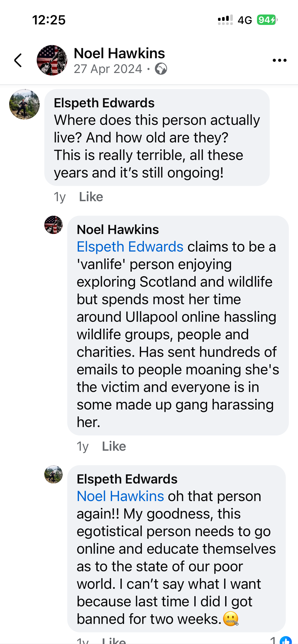Tap the blue thumbs-up reaction icon
Screen dimensions: 298x644
point(286,640)
